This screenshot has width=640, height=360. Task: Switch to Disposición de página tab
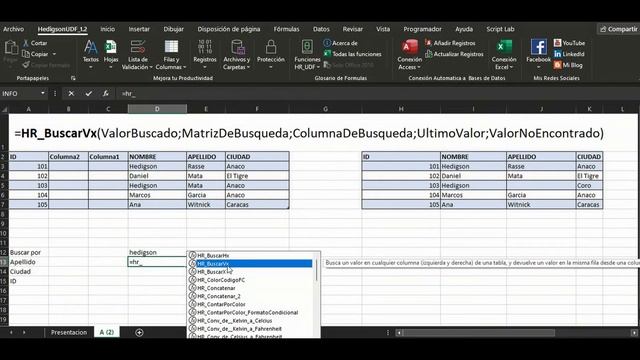coord(229,29)
